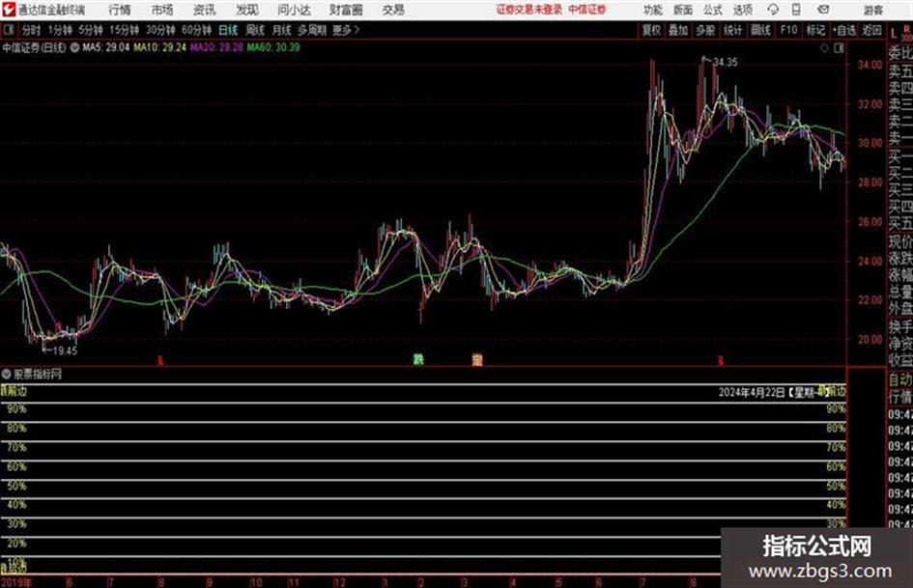
Task: Switch to 分时 chart period
Action: 31,30
